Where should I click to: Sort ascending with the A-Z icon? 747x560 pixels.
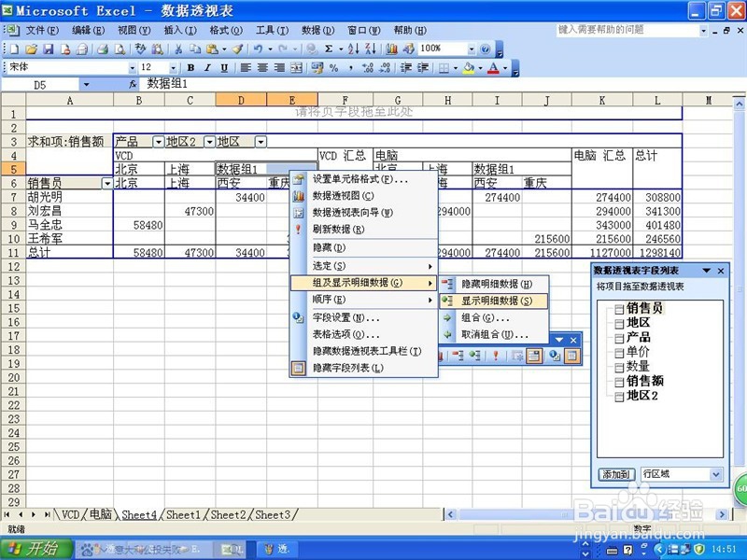pos(353,49)
